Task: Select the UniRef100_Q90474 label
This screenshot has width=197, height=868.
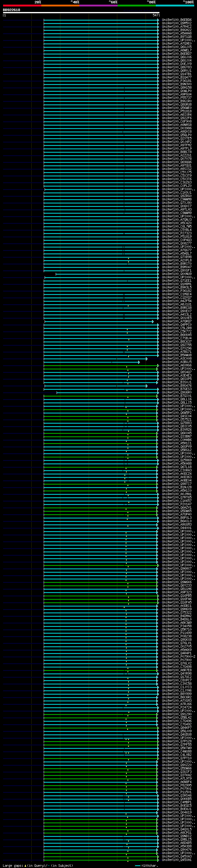Action: point(176,850)
